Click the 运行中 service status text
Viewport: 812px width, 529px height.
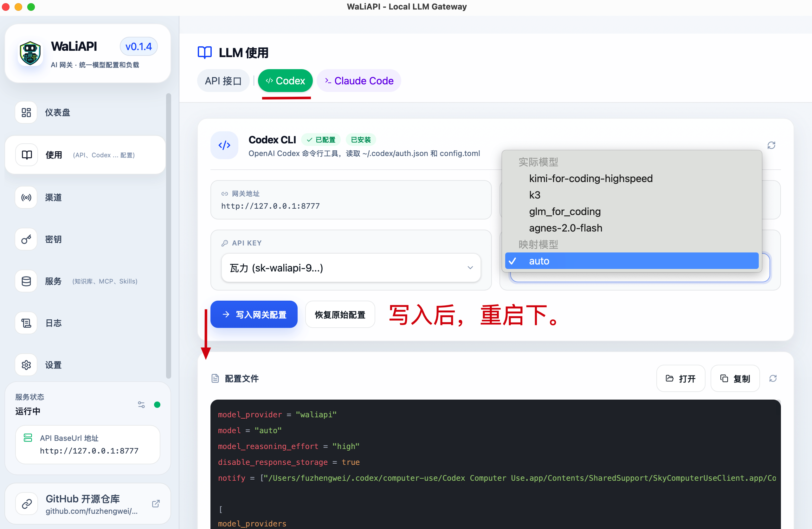(28, 411)
